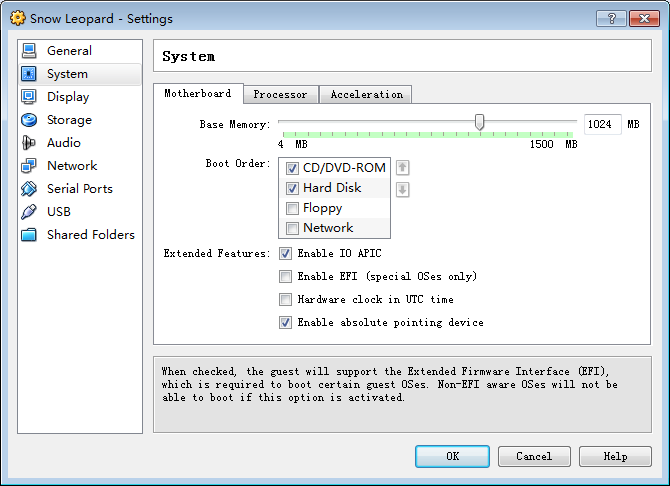Confirm settings with the OK button

pyautogui.click(x=452, y=457)
